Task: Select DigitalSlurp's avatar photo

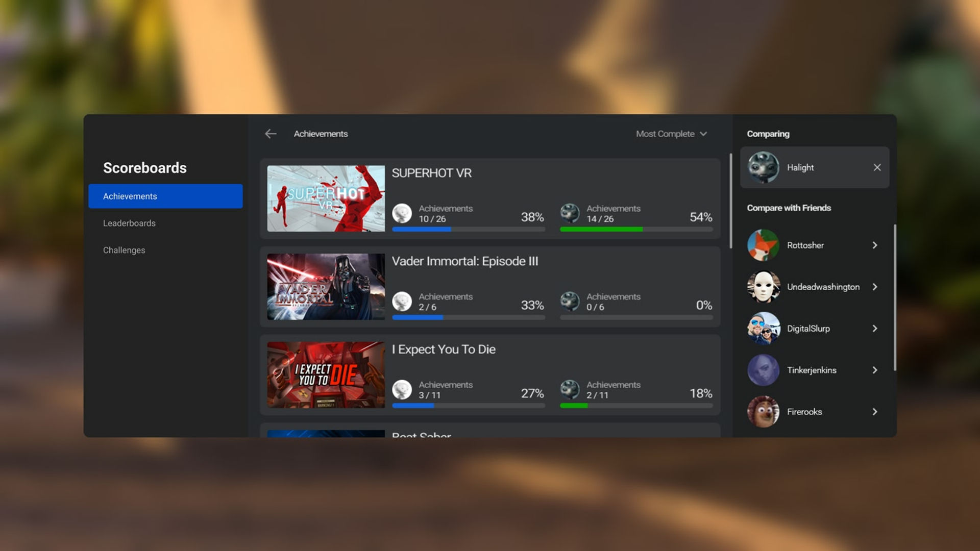Action: point(763,329)
